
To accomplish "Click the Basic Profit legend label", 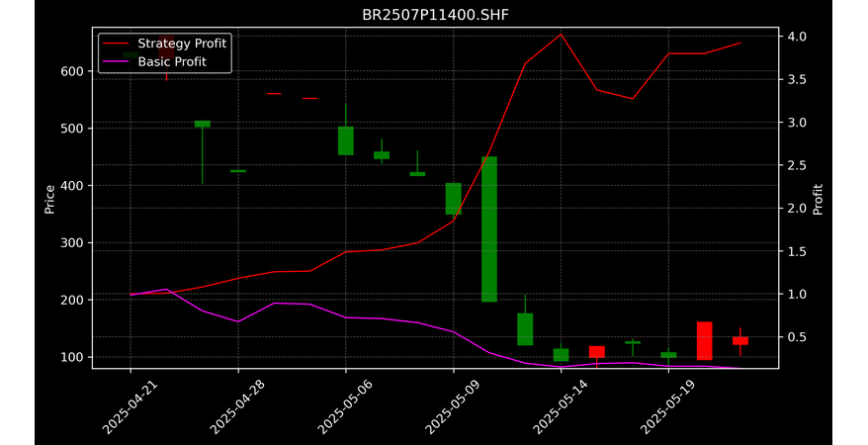I will (x=172, y=61).
